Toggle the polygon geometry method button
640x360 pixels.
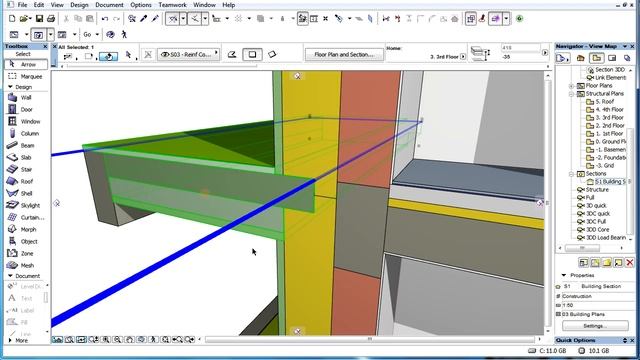232,54
